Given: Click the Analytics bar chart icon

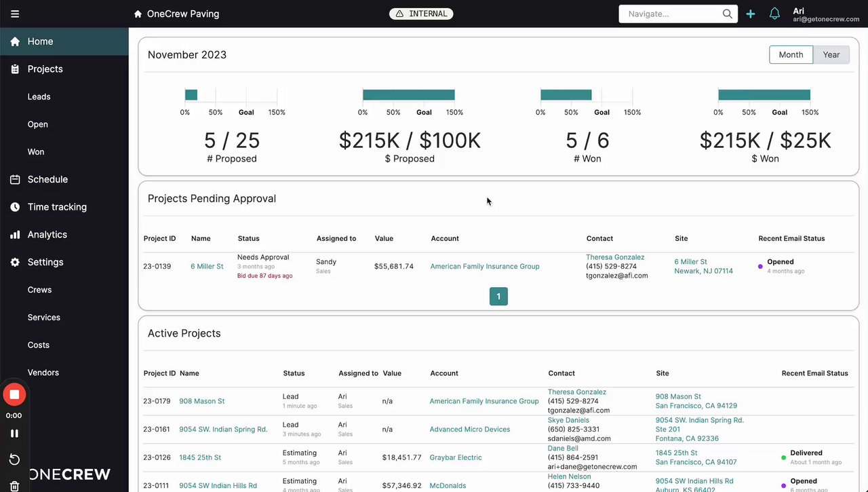Looking at the screenshot, I should (x=15, y=235).
